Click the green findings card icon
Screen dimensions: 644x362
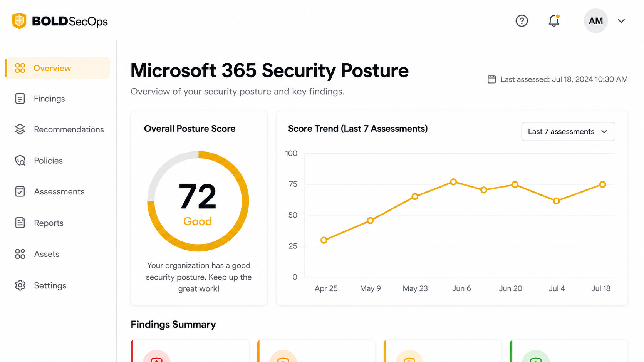pos(536,357)
